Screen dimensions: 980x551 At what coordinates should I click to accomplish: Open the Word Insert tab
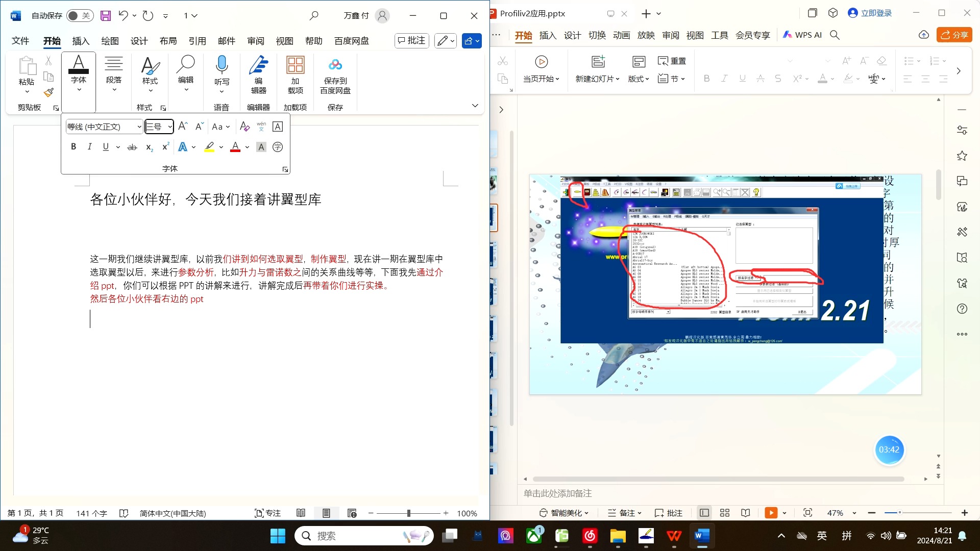pyautogui.click(x=81, y=41)
